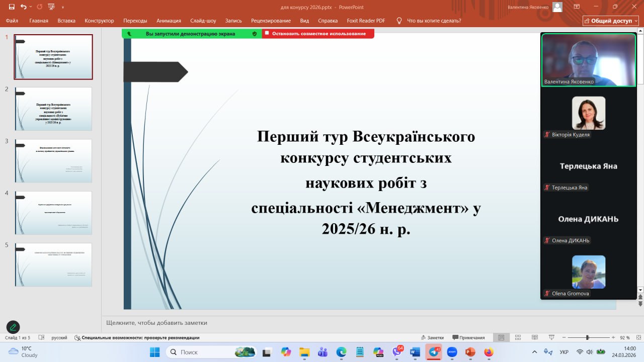Fit slide to current window icon
Screen dimensions: 644x362
pos(637,337)
